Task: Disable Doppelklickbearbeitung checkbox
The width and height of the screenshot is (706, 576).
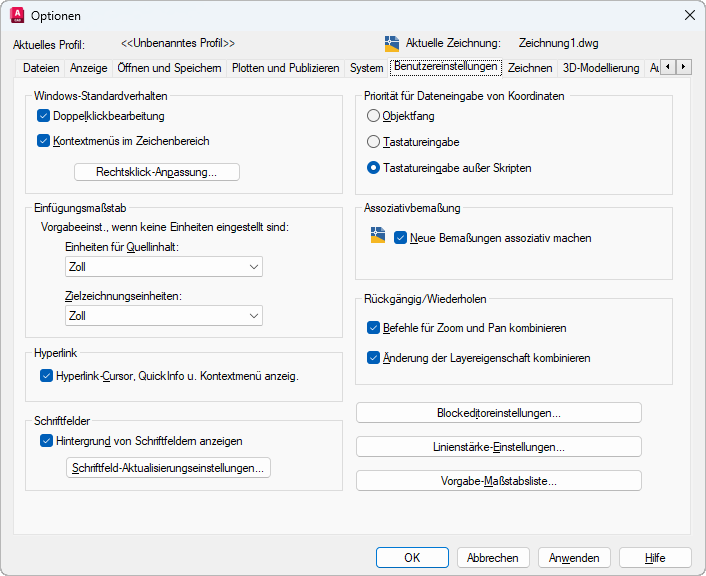Action: pos(44,116)
